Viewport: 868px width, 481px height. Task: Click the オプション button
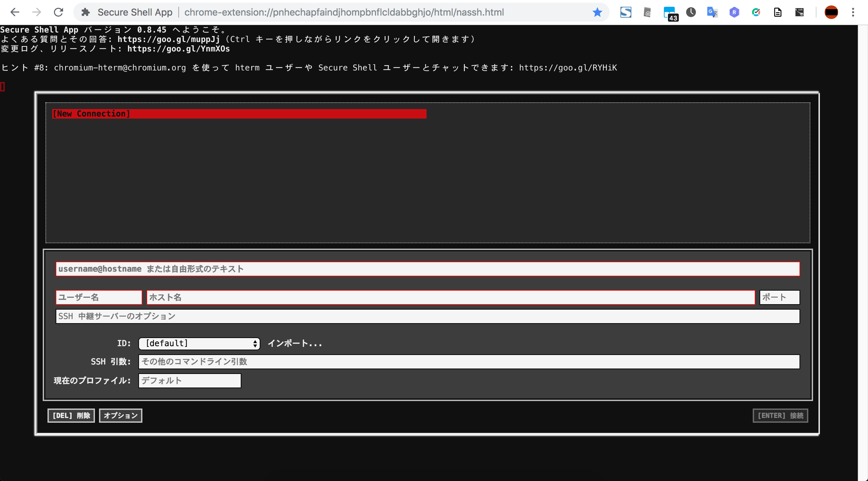(120, 416)
